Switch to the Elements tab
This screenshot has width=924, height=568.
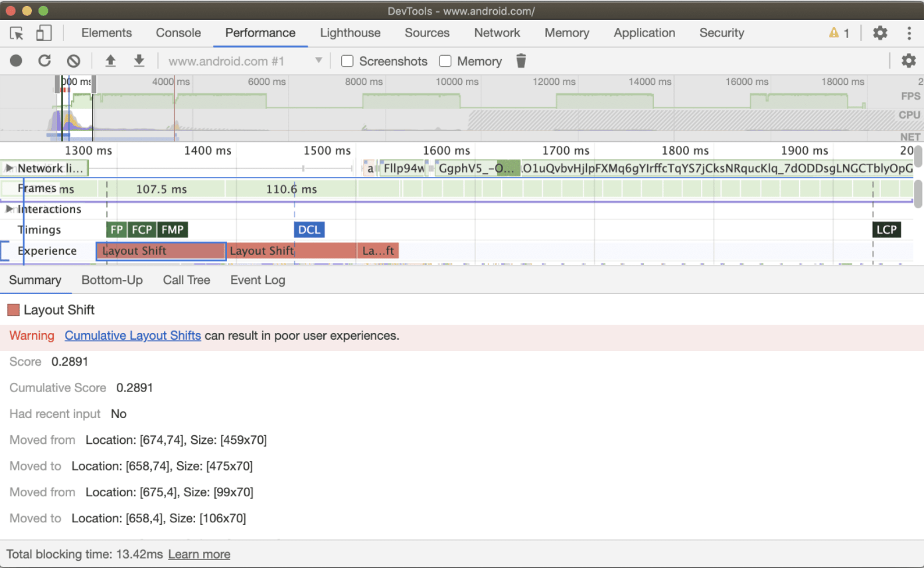[x=107, y=33]
